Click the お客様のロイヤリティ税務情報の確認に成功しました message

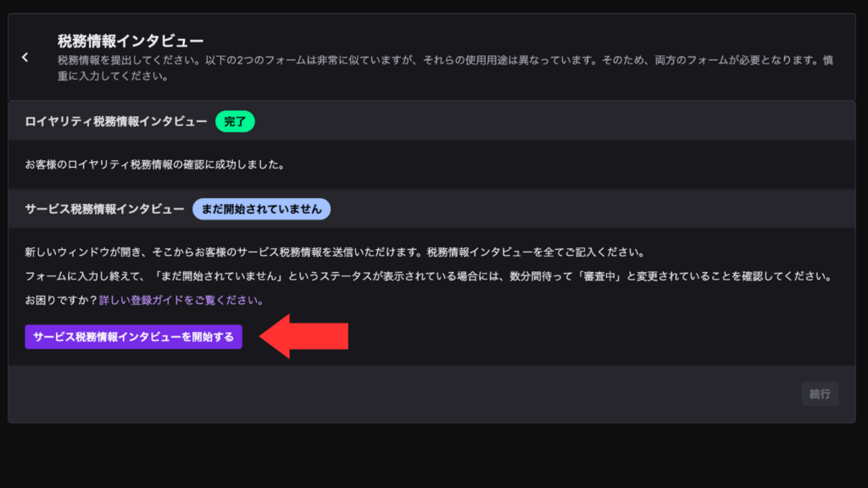pyautogui.click(x=155, y=164)
